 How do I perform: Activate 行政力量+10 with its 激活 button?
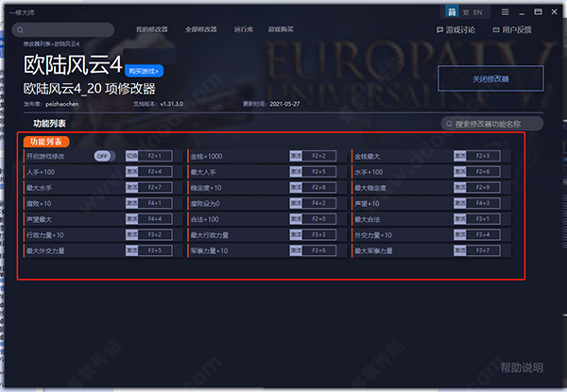coord(131,235)
